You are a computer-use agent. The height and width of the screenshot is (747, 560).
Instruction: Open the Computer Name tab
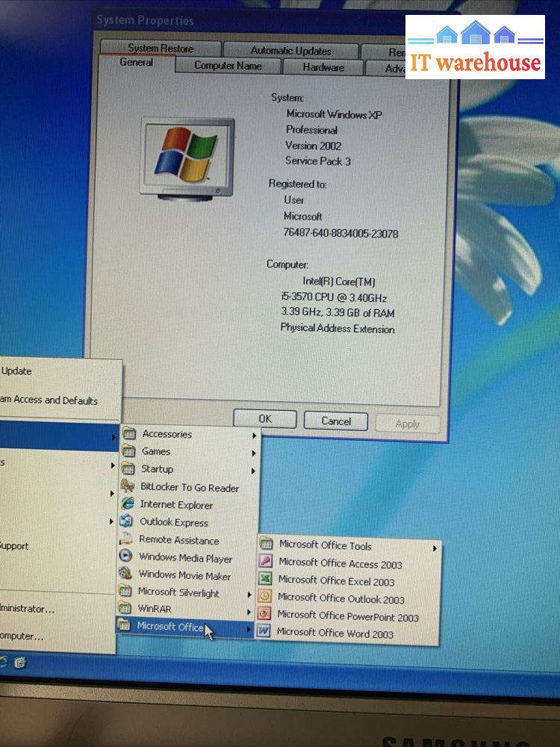228,66
